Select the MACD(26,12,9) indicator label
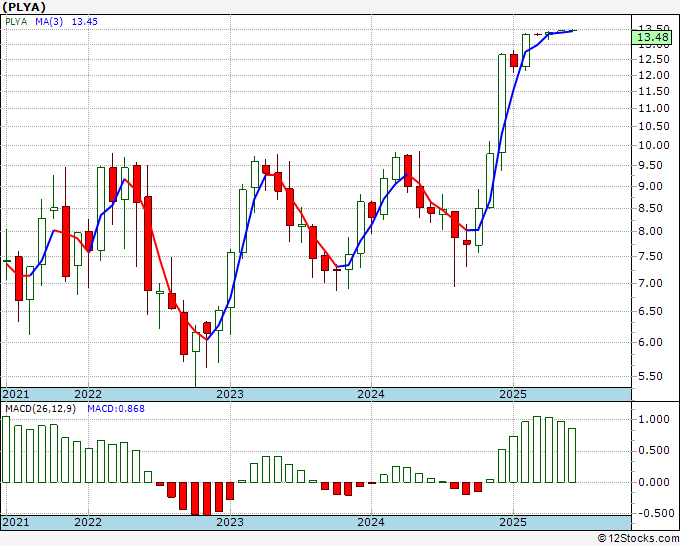The width and height of the screenshot is (680, 546). click(40, 409)
